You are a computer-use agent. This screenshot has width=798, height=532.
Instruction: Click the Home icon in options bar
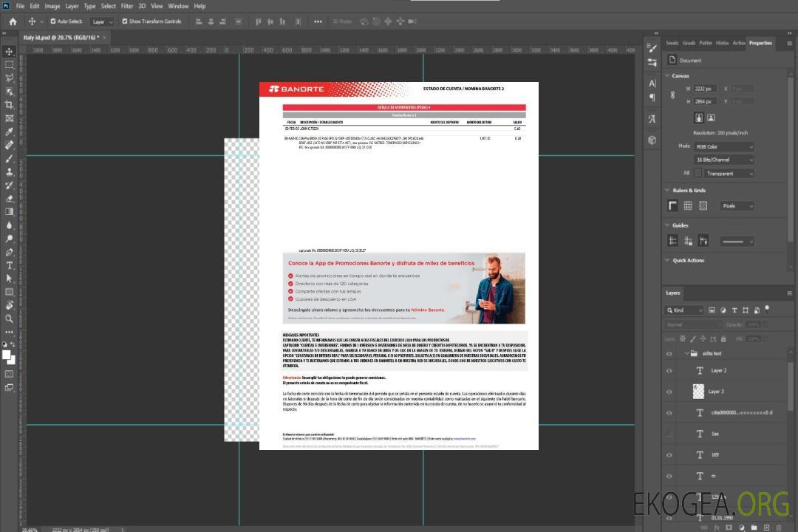pyautogui.click(x=13, y=21)
